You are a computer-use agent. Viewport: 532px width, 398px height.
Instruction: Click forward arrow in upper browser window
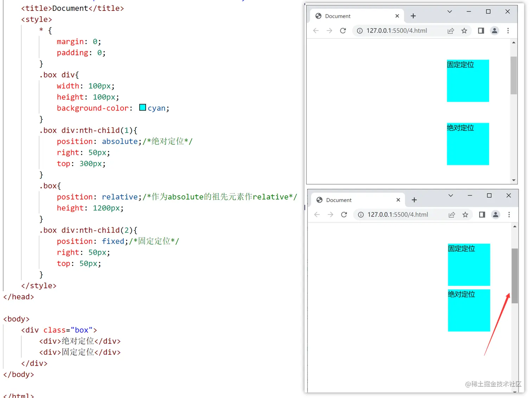coord(329,31)
